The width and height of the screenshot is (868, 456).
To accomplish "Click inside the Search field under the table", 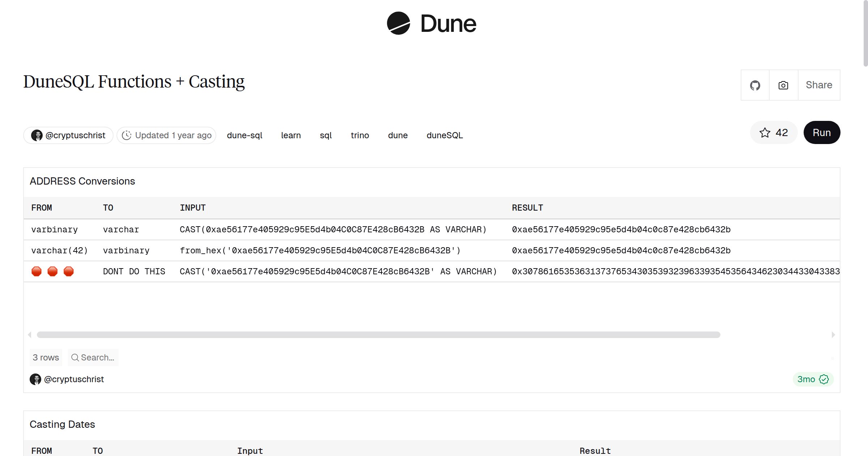I will (x=97, y=358).
